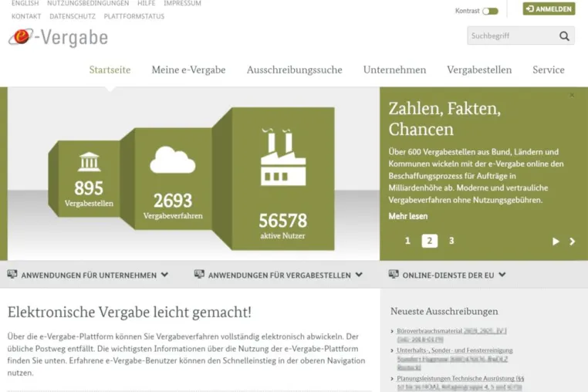The width and height of the screenshot is (588, 392).
Task: Click the search magnifier icon
Action: click(x=564, y=36)
